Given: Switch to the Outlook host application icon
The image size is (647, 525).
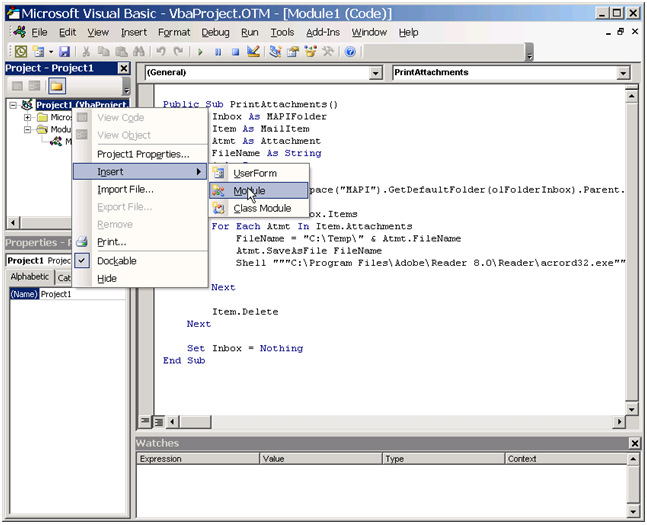Looking at the screenshot, I should click(x=21, y=52).
